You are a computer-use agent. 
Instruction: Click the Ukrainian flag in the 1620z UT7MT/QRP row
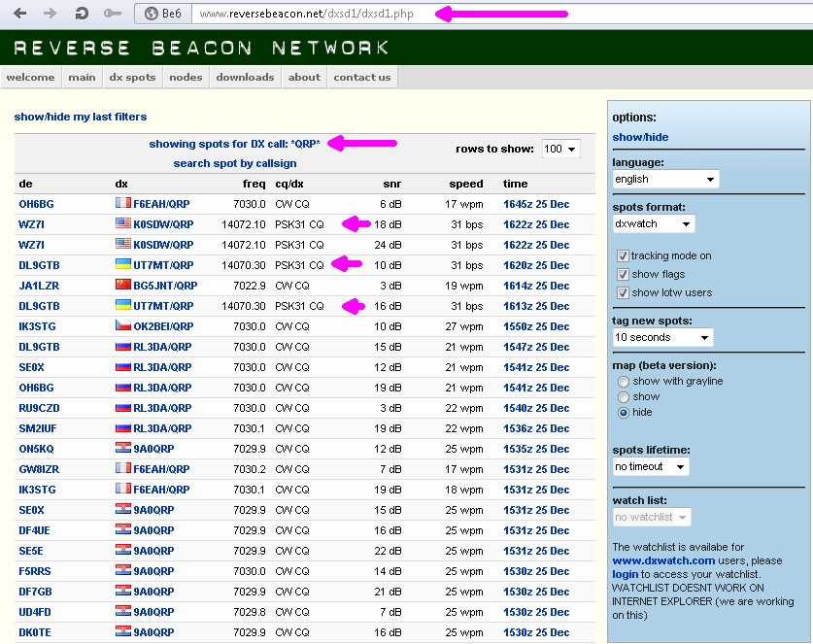(123, 264)
